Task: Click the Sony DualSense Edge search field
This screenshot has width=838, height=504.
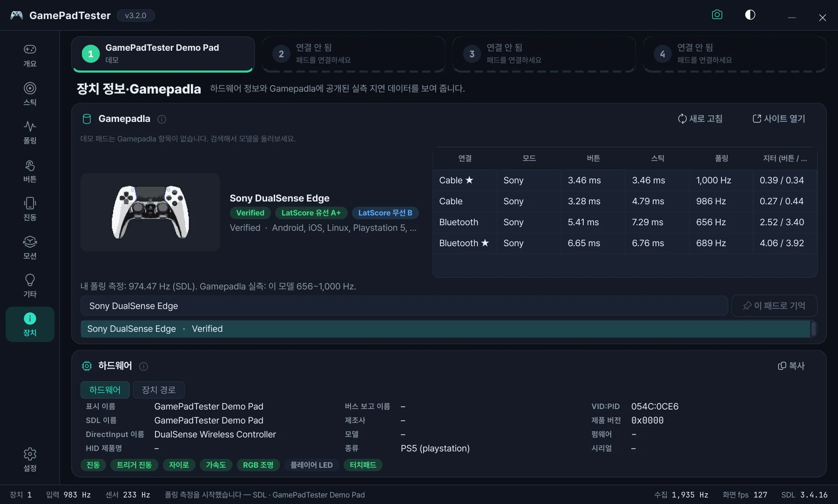Action: (x=404, y=306)
